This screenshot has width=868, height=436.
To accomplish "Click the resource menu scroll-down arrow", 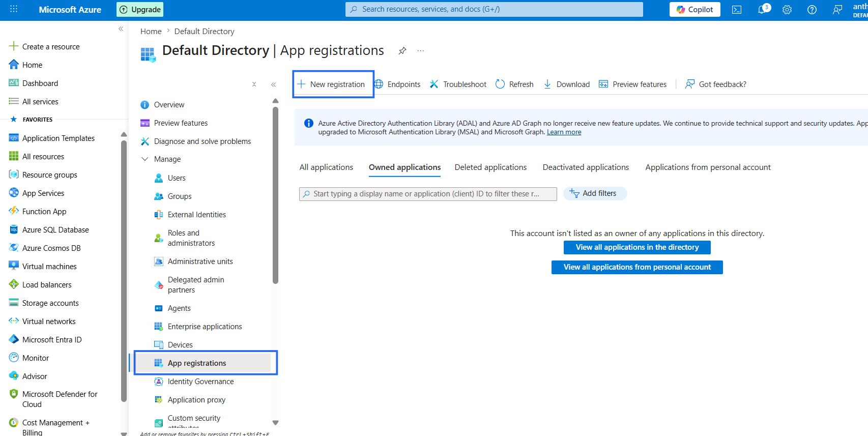I will click(x=275, y=423).
